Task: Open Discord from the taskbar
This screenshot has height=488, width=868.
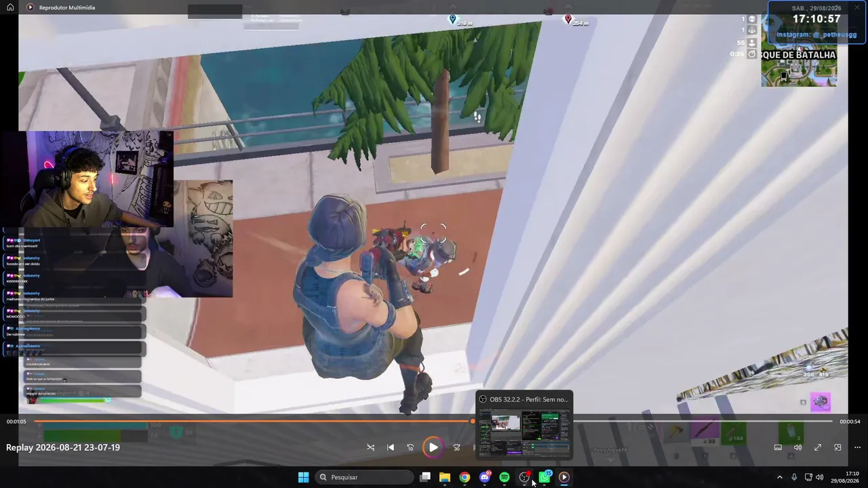Action: (x=485, y=477)
